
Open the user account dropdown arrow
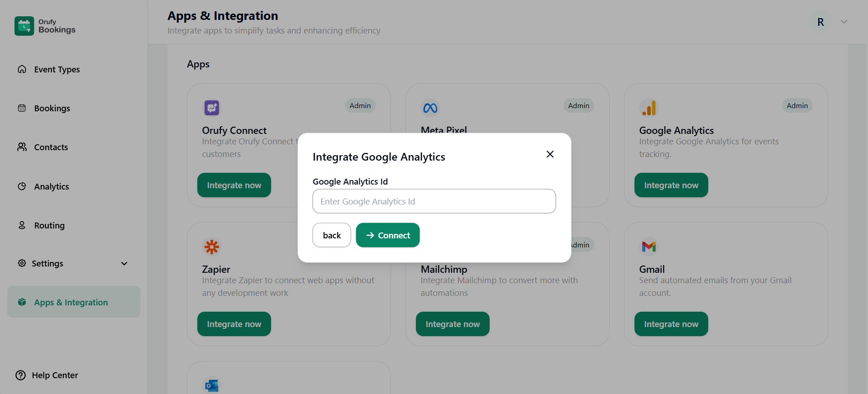[x=844, y=22]
